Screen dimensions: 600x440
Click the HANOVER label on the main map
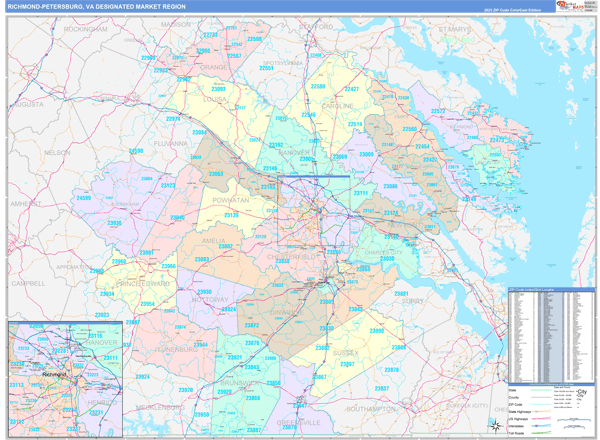(294, 153)
